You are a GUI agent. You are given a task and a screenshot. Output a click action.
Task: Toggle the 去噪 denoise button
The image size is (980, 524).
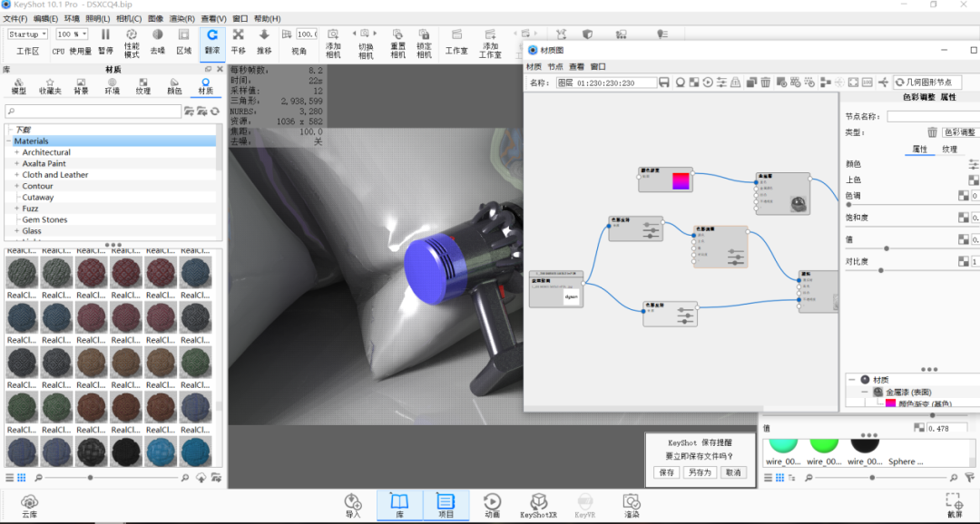pos(158,43)
